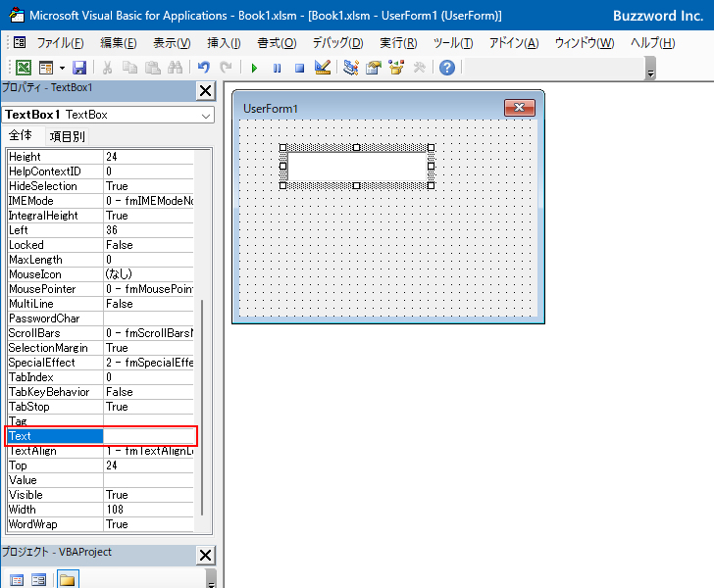Click the Visible True value

(x=148, y=495)
